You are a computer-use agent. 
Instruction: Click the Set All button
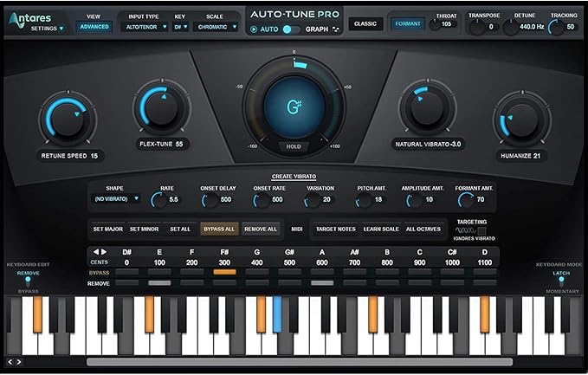(x=180, y=229)
